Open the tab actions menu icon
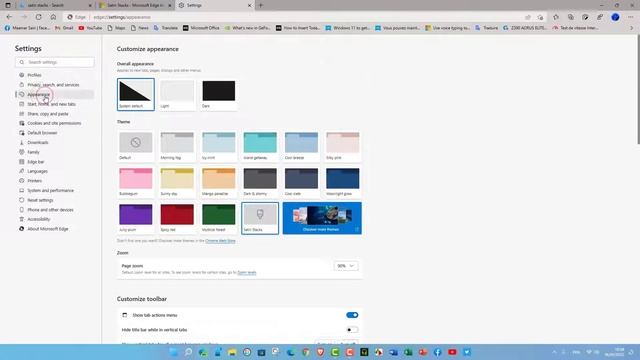 point(8,5)
